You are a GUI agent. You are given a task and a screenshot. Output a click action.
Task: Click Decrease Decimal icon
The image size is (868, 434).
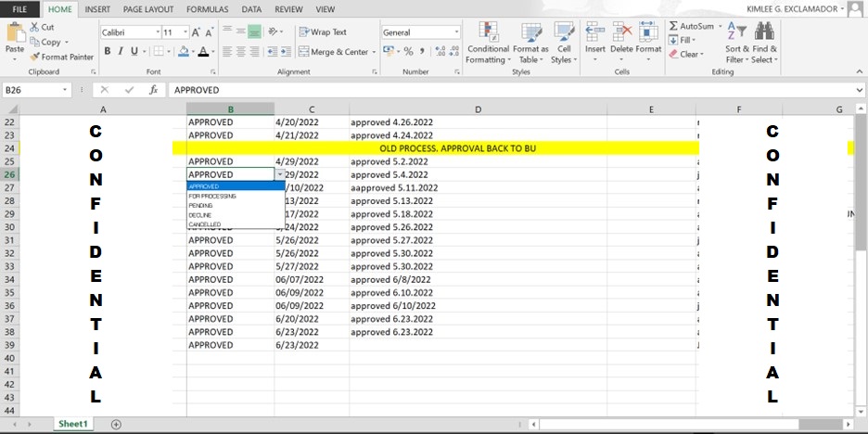click(x=453, y=52)
